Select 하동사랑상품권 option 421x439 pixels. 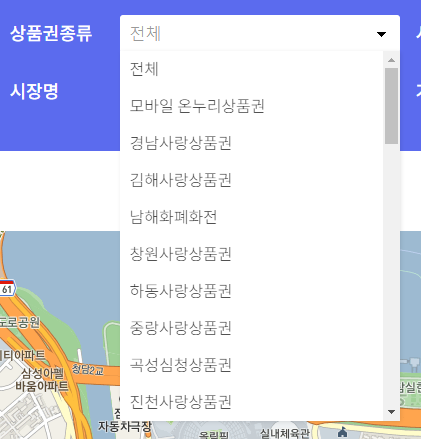[252, 291]
